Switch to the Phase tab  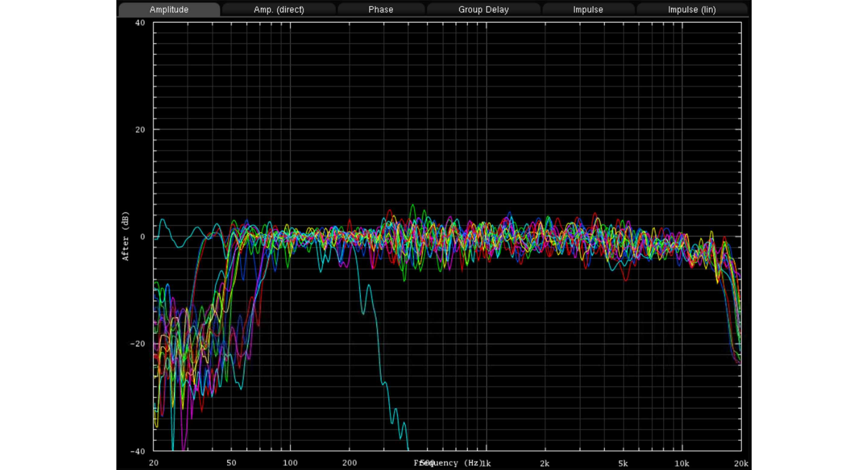[381, 9]
